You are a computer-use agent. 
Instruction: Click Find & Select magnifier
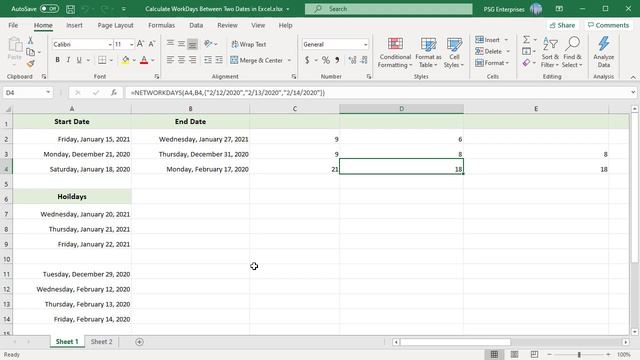[572, 53]
